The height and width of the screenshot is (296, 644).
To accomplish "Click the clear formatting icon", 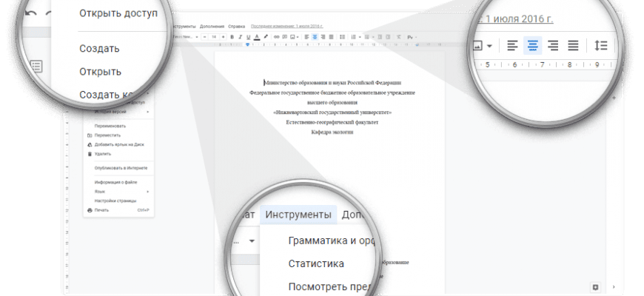I will (398, 37).
